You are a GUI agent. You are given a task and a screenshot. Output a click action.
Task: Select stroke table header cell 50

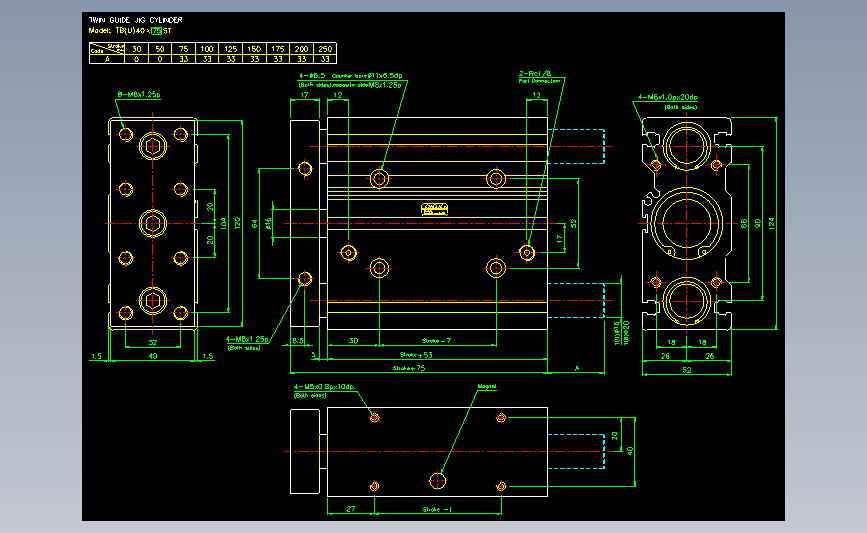click(x=160, y=49)
